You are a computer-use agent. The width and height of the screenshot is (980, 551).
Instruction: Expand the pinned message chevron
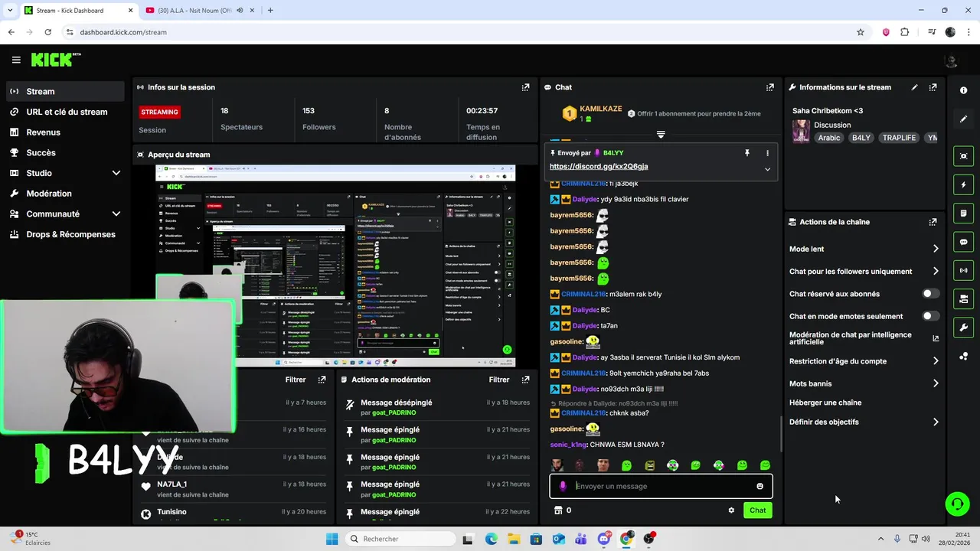point(767,169)
